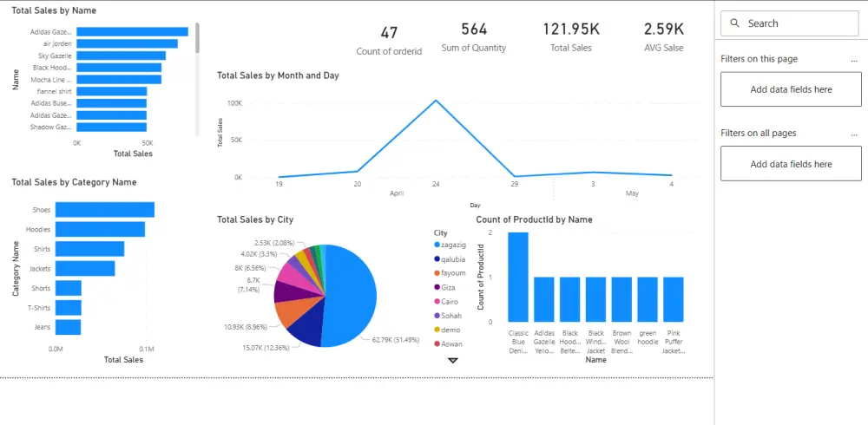Select the Shoes category bar
The image size is (868, 425).
tap(105, 210)
